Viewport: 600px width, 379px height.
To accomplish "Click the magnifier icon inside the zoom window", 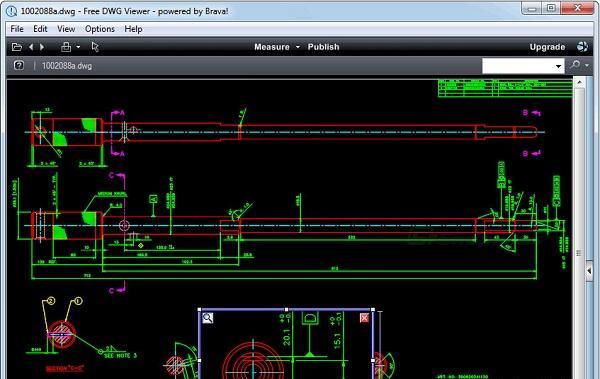I will pyautogui.click(x=207, y=318).
